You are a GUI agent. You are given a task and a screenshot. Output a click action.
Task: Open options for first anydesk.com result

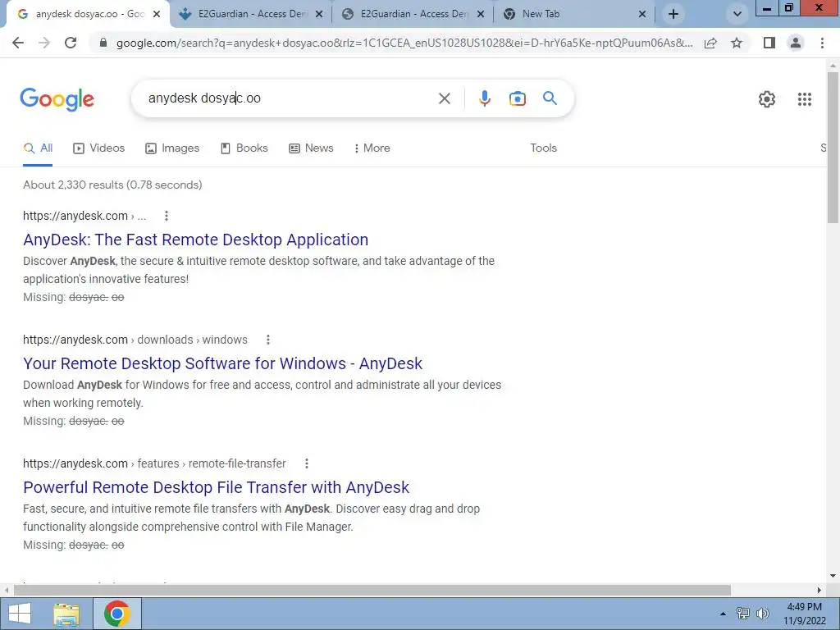167,216
